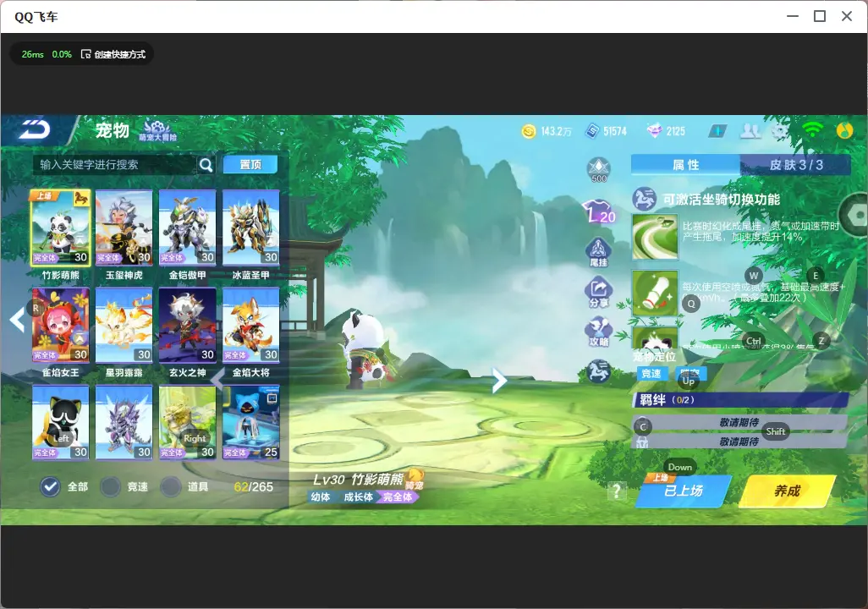Select the 金铠傲甲 pet card
The height and width of the screenshot is (609, 868).
coord(188,228)
